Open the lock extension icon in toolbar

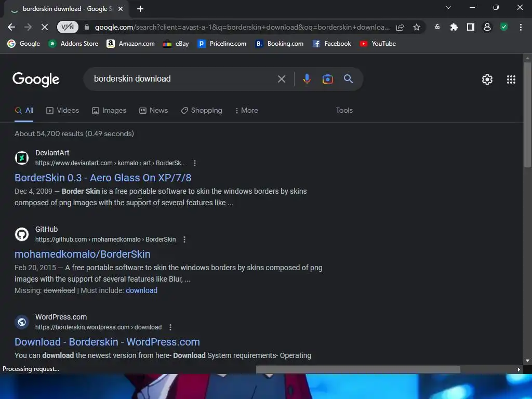point(437,27)
